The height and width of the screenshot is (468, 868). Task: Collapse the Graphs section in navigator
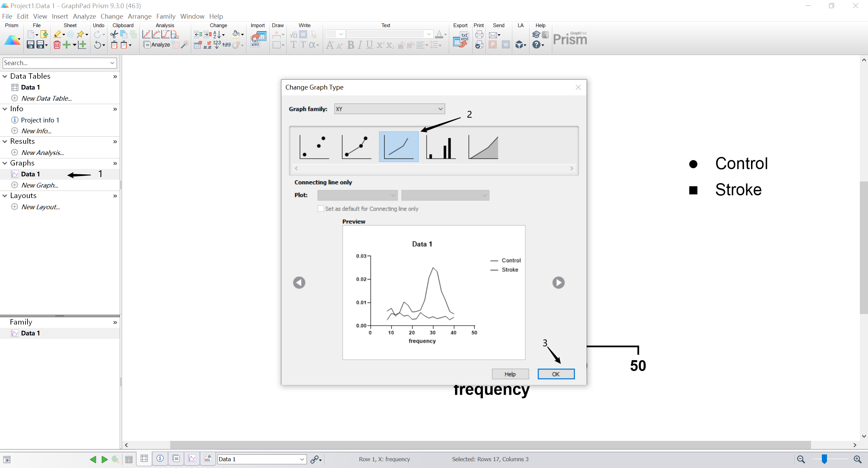point(5,163)
